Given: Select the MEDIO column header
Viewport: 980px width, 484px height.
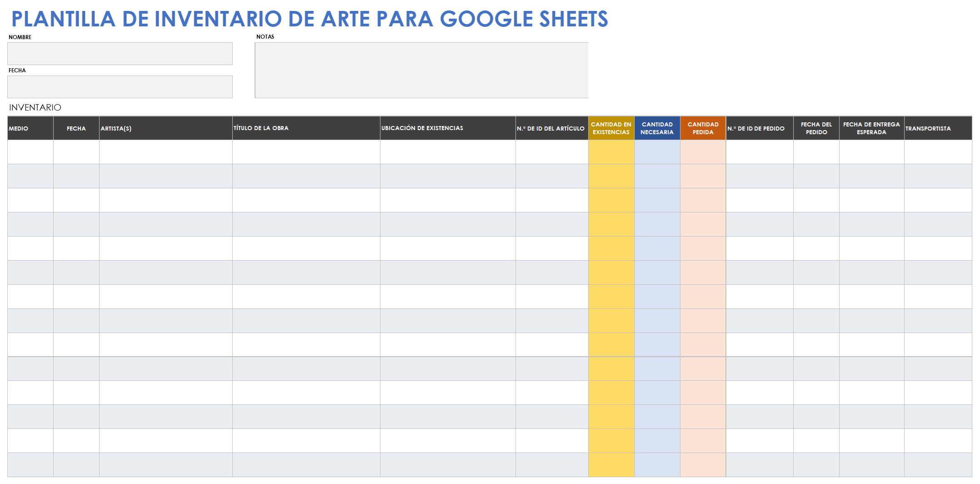Looking at the screenshot, I should [x=30, y=128].
